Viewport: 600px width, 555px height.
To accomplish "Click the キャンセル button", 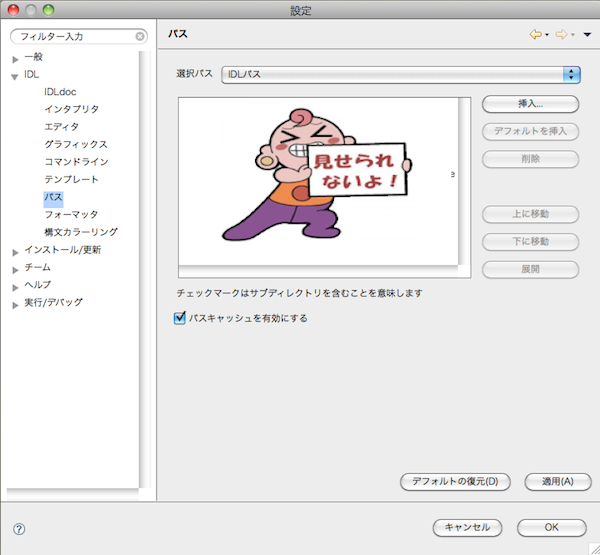I will click(x=467, y=528).
